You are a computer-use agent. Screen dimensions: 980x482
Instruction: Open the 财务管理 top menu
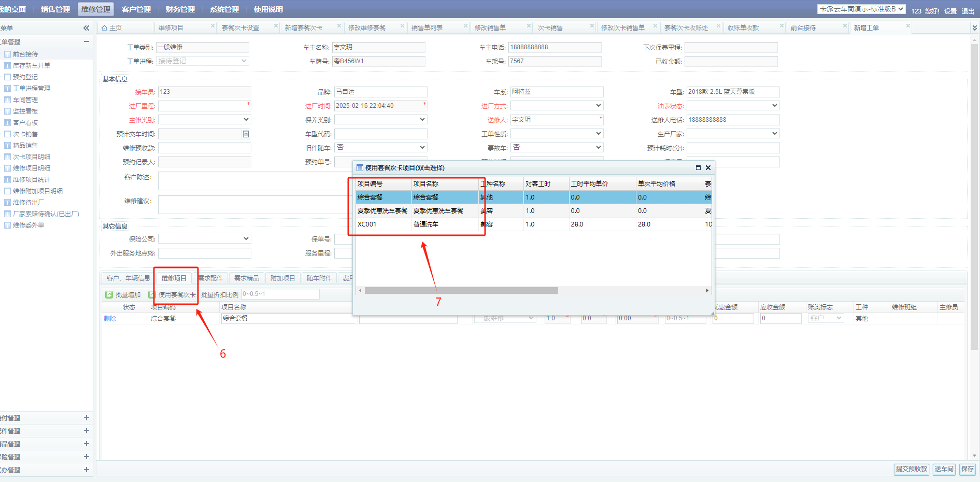click(x=180, y=9)
